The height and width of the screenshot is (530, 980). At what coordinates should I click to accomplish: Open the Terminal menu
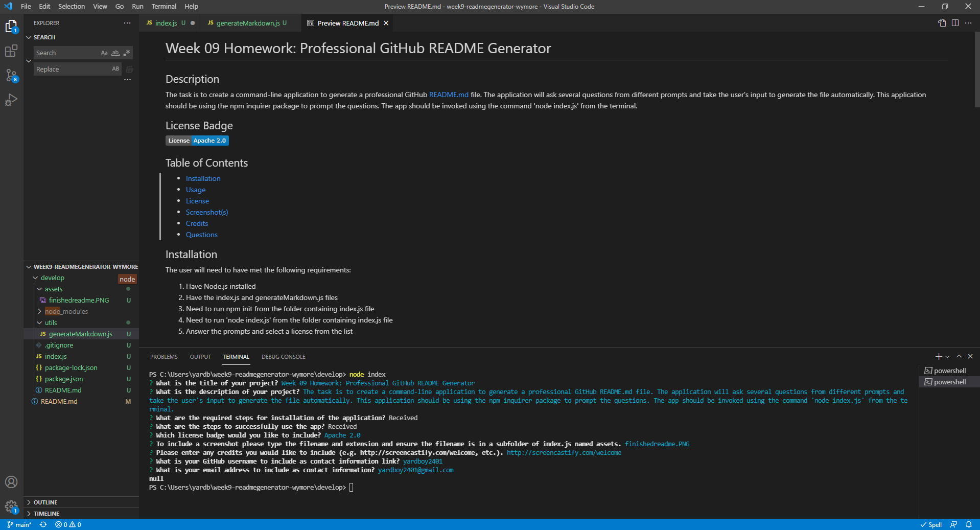coord(164,7)
